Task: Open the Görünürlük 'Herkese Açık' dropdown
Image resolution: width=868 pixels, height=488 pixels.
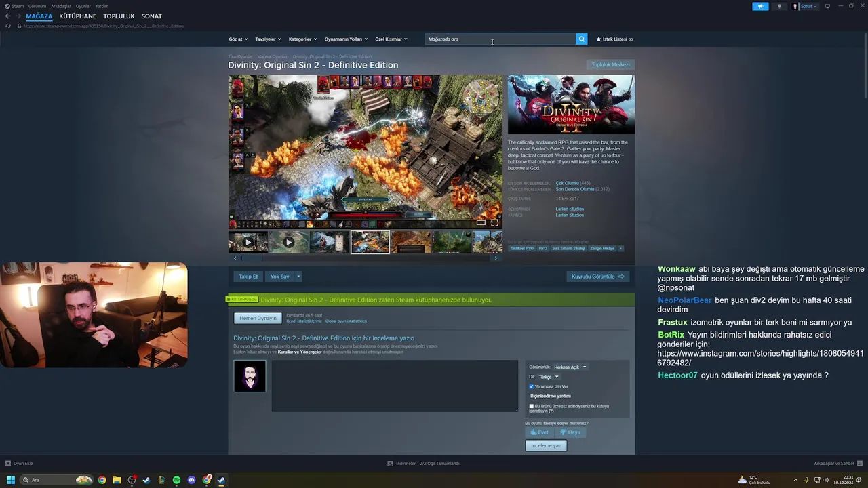Action: pos(570,367)
